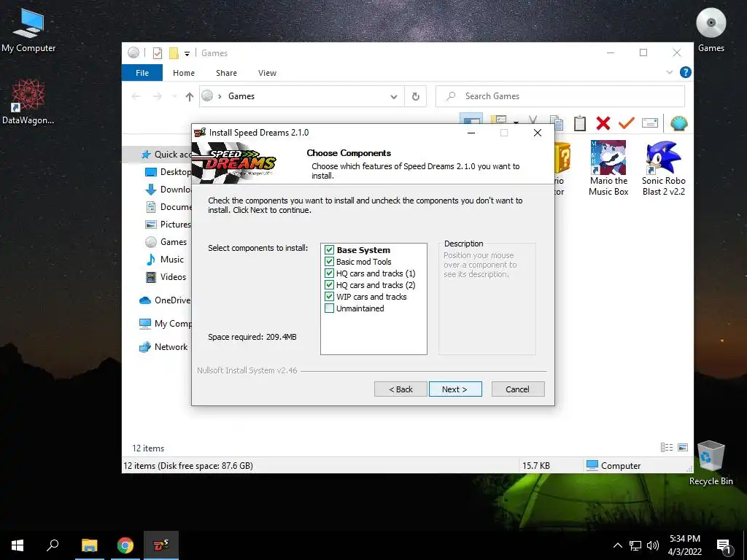
Task: Switch to details view layout icon
Action: point(667,447)
